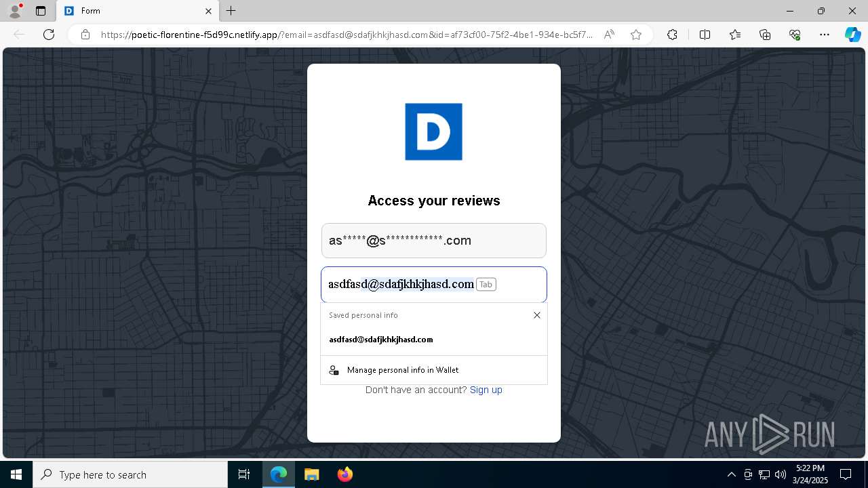This screenshot has height=488, width=868.
Task: Open the Extensions puzzle icon
Action: click(672, 35)
